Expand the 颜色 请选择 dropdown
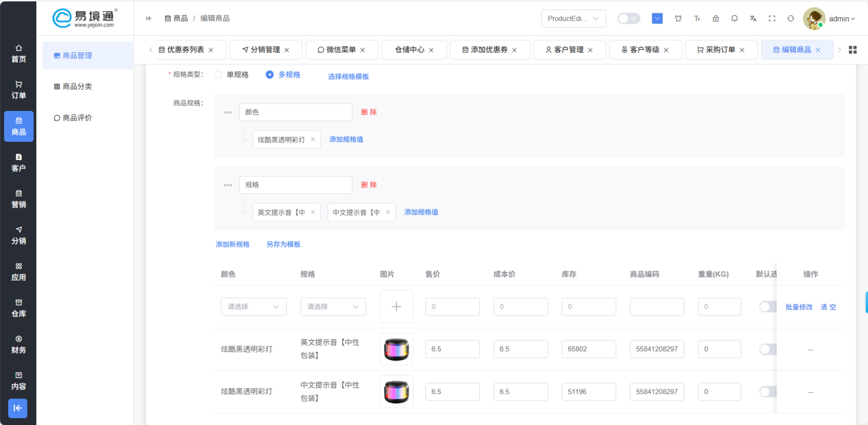The height and width of the screenshot is (425, 868). coord(253,307)
